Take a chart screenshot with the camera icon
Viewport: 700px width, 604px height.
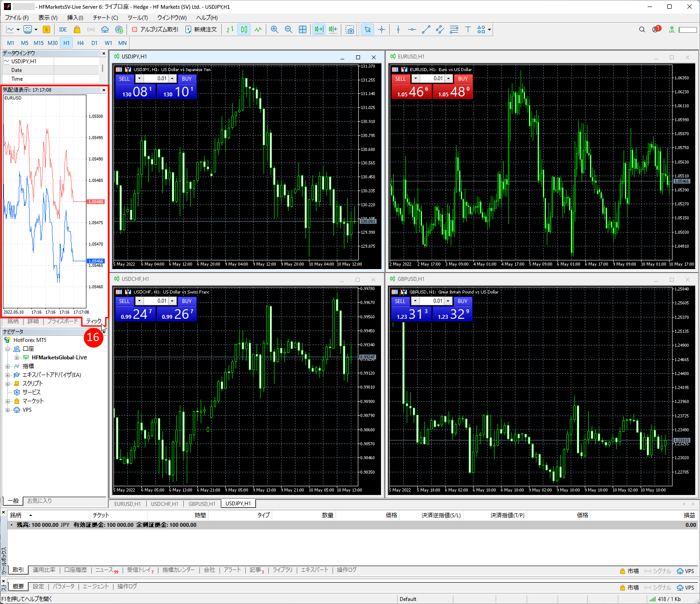click(x=350, y=30)
